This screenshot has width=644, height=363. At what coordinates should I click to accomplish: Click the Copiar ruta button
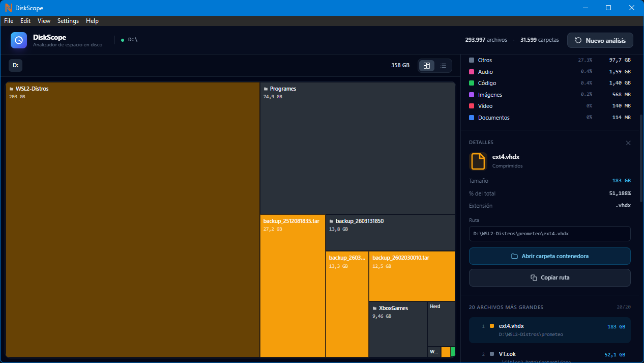tap(550, 278)
